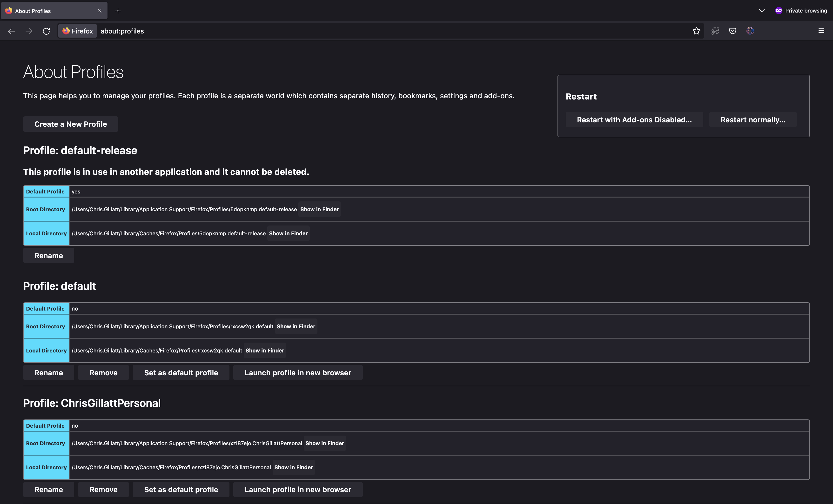Set ChrisGillattPersonal as default profile

click(x=181, y=490)
